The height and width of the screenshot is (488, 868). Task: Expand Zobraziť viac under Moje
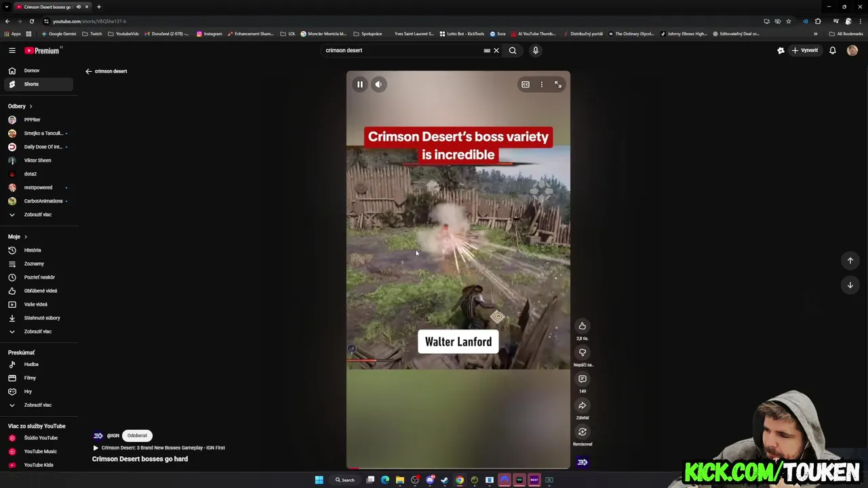click(x=37, y=331)
